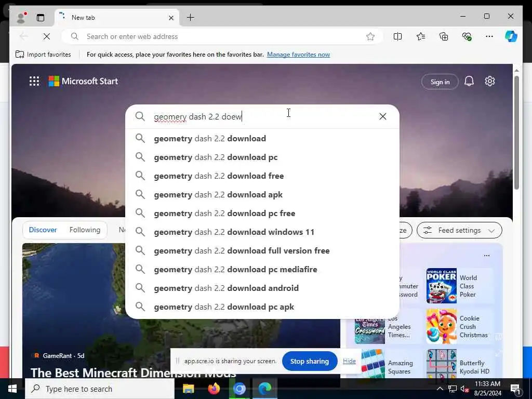
Task: Open the Favorites list icon
Action: (x=421, y=36)
